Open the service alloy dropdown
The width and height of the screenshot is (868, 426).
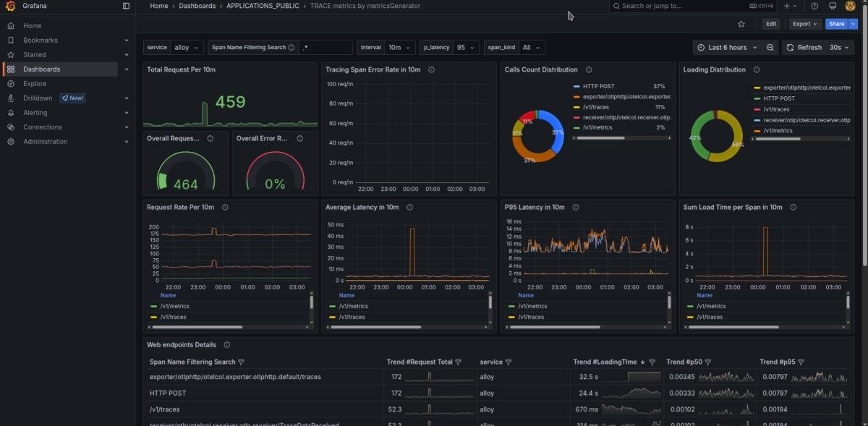coord(187,48)
